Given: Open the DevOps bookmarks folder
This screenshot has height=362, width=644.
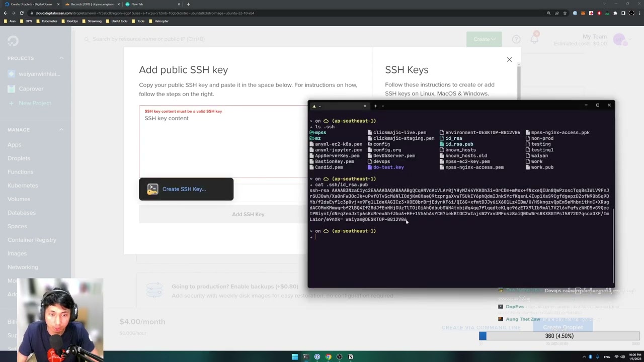Looking at the screenshot, I should 69,21.
